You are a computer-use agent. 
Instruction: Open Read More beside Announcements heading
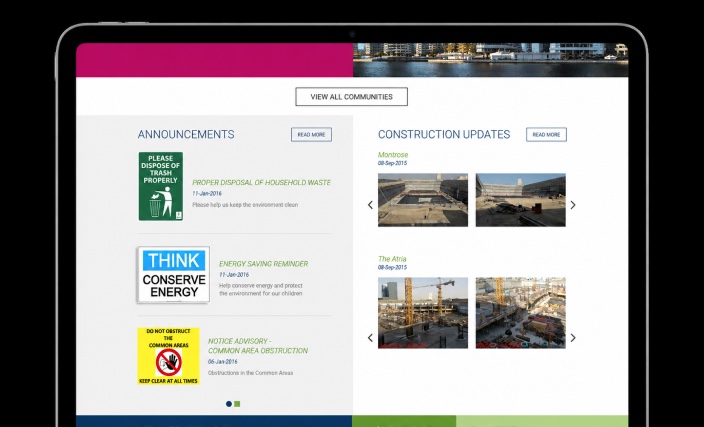(x=311, y=135)
